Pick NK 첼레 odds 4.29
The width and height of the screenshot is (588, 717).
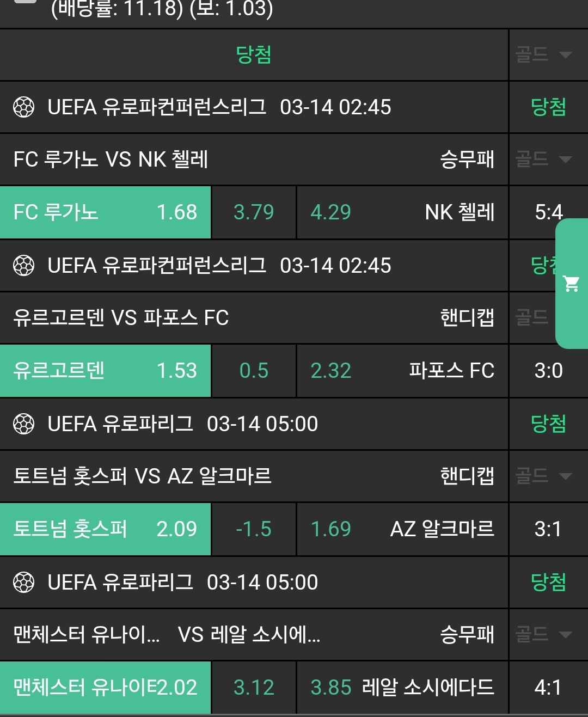point(402,212)
